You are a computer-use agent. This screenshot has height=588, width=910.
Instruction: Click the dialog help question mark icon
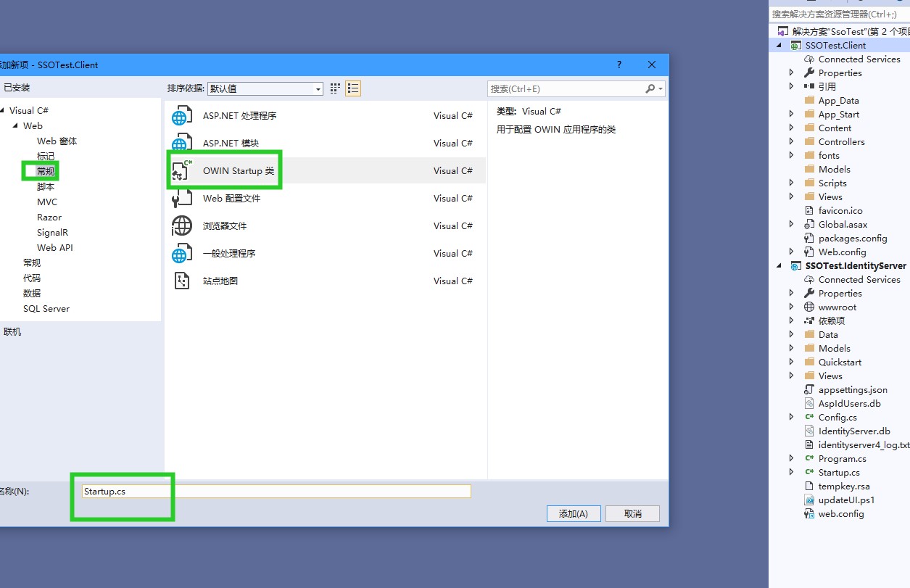pos(619,65)
